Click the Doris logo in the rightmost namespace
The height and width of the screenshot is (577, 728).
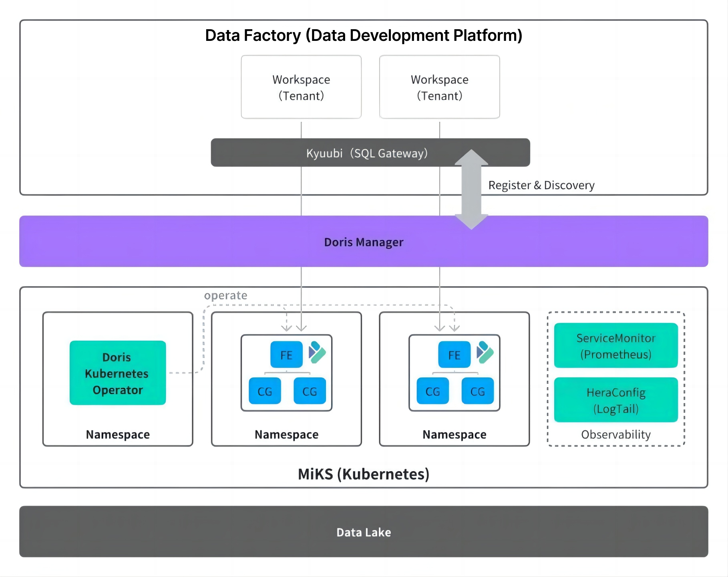485,352
